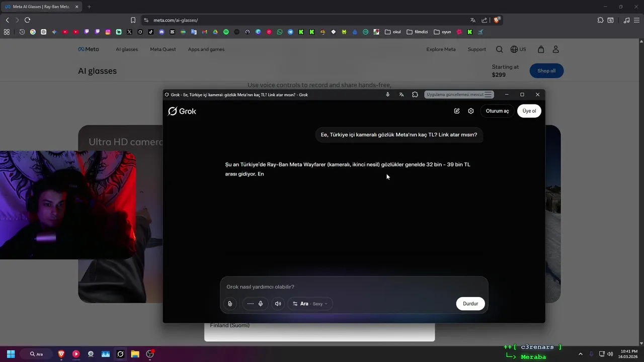The width and height of the screenshot is (644, 362).
Task: Click translate icon in address bar
Action: (473, 20)
